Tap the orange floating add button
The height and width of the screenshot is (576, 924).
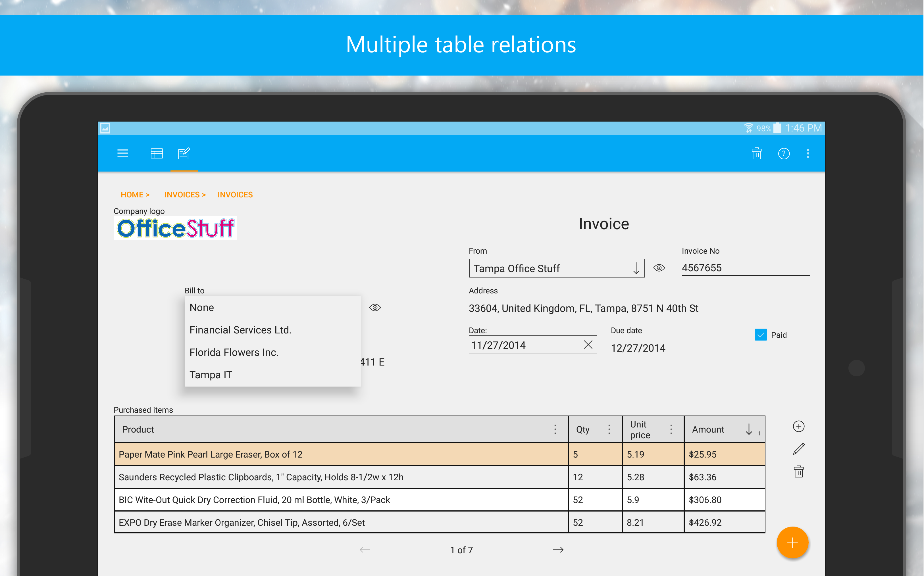[x=792, y=542]
